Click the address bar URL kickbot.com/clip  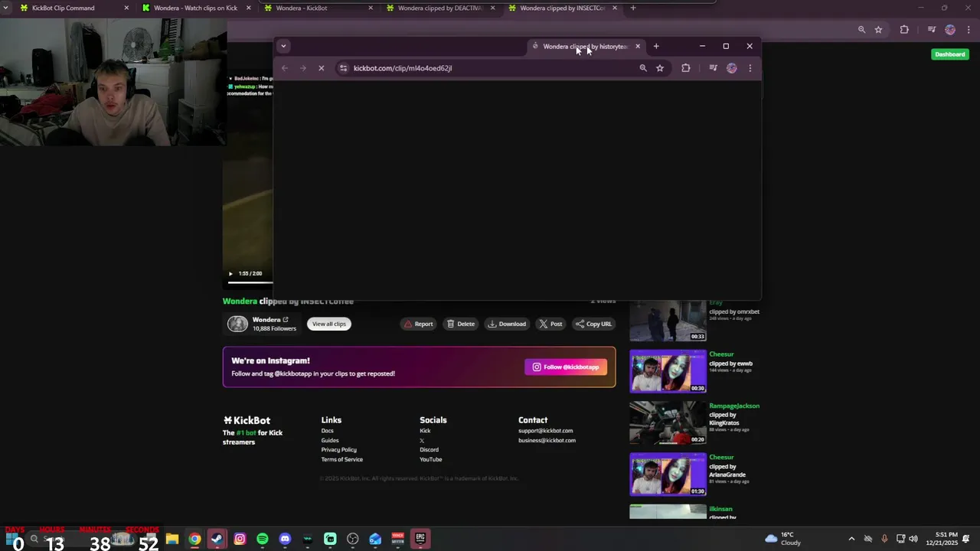[403, 68]
